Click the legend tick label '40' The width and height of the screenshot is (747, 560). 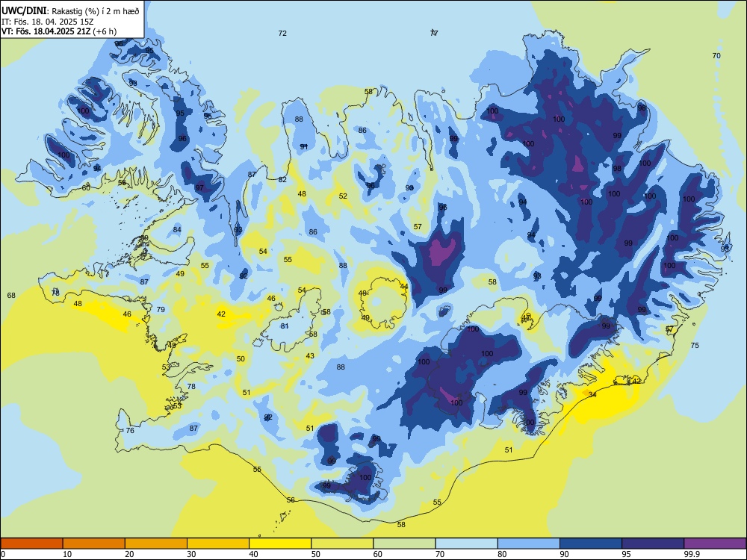tap(253, 554)
